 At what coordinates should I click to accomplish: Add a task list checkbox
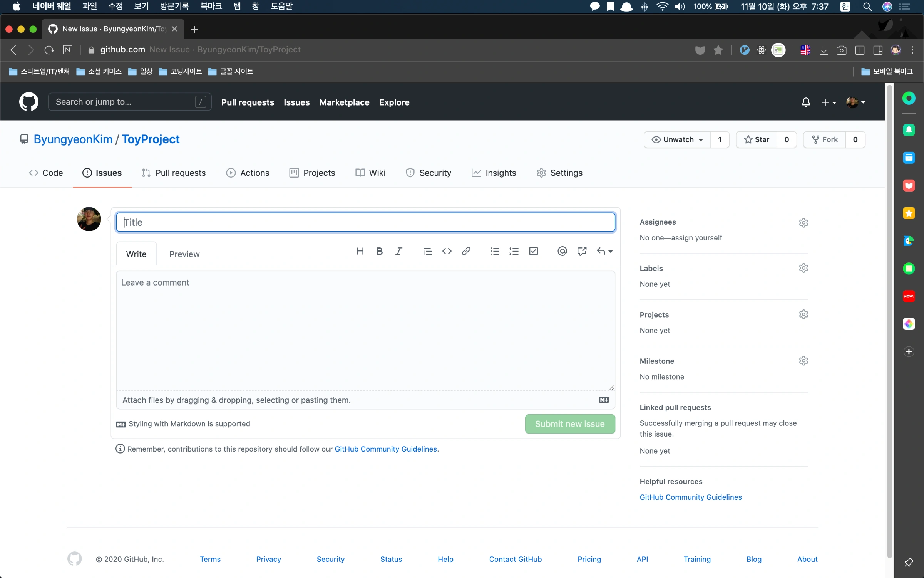pos(533,251)
